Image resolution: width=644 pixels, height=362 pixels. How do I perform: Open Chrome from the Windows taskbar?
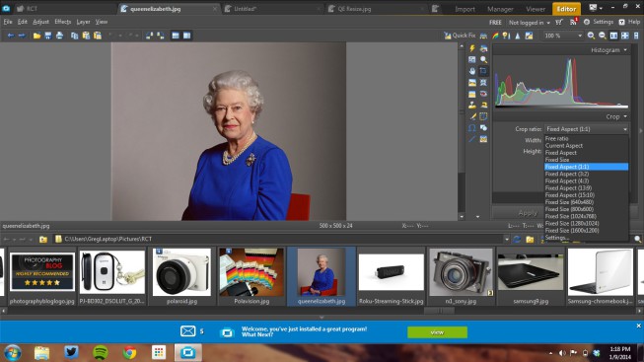[x=130, y=352]
